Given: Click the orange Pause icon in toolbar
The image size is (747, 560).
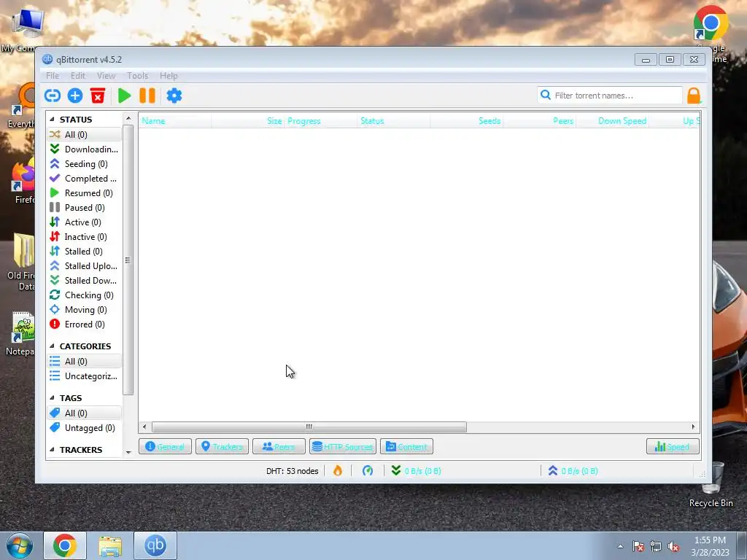Looking at the screenshot, I should pos(147,96).
